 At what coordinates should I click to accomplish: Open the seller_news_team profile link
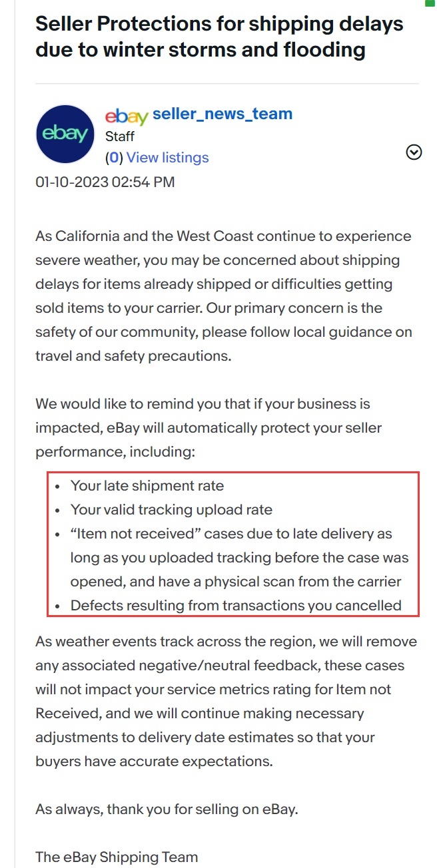(222, 114)
